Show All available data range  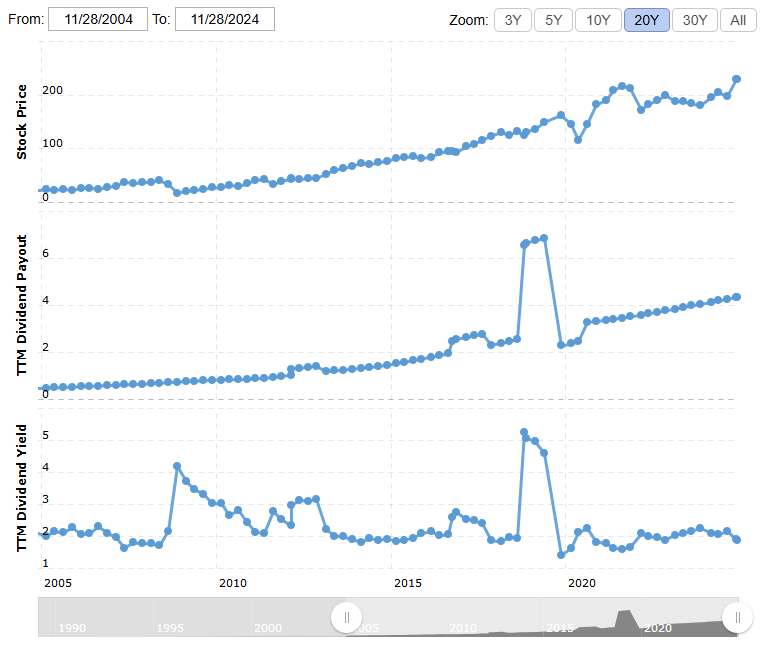click(738, 20)
